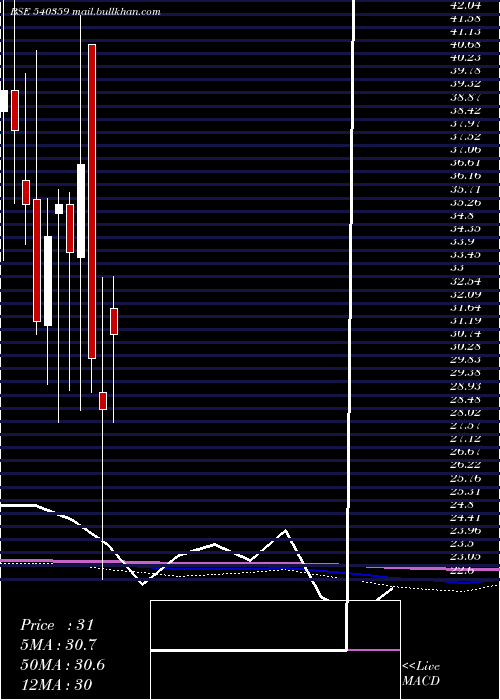Click the 28.02 price axis label
This screenshot has height=700, width=500.
[x=466, y=412]
